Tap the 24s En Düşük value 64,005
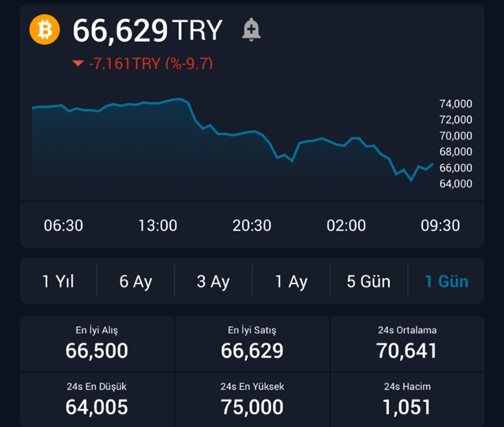This screenshot has width=504, height=427. (x=97, y=407)
